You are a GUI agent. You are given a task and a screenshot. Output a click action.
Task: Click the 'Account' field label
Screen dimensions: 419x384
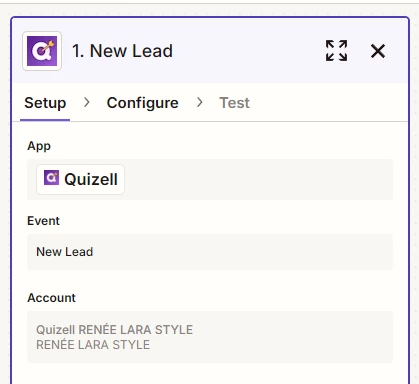pyautogui.click(x=51, y=298)
